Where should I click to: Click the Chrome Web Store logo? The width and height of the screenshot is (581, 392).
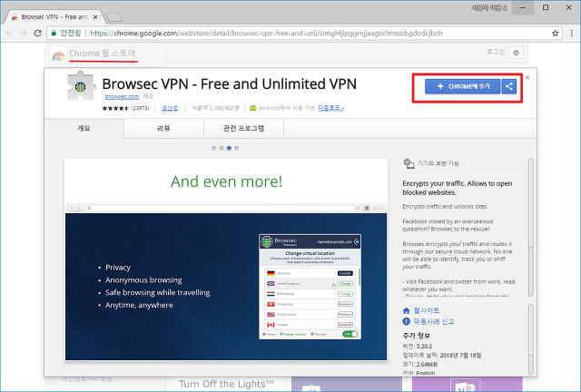[58, 54]
